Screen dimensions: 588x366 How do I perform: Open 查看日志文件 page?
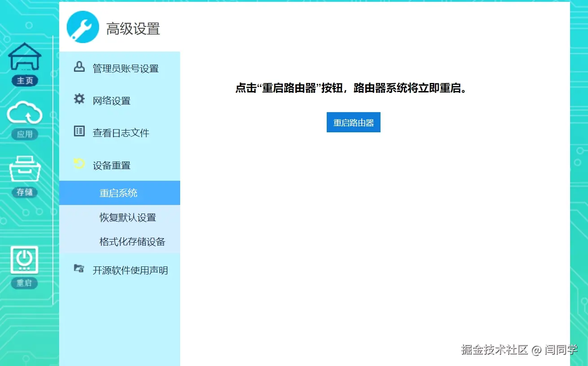[x=122, y=132]
